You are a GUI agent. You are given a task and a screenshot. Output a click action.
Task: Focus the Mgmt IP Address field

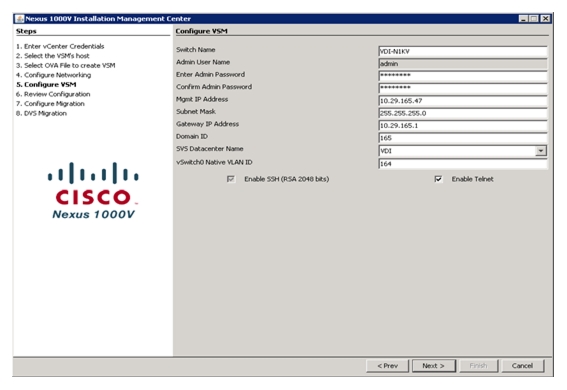[x=462, y=101]
